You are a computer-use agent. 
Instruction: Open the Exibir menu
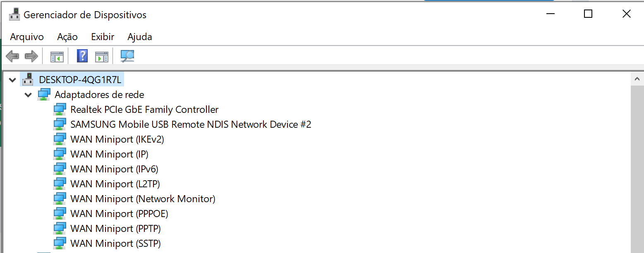103,37
